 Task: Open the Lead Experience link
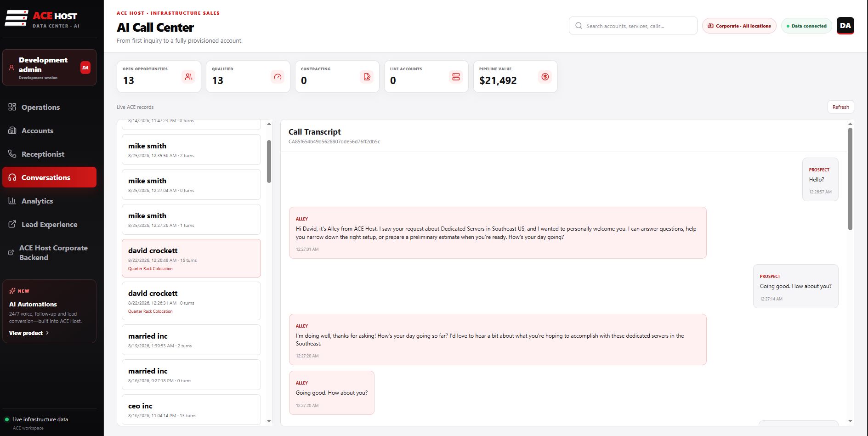[x=50, y=224]
